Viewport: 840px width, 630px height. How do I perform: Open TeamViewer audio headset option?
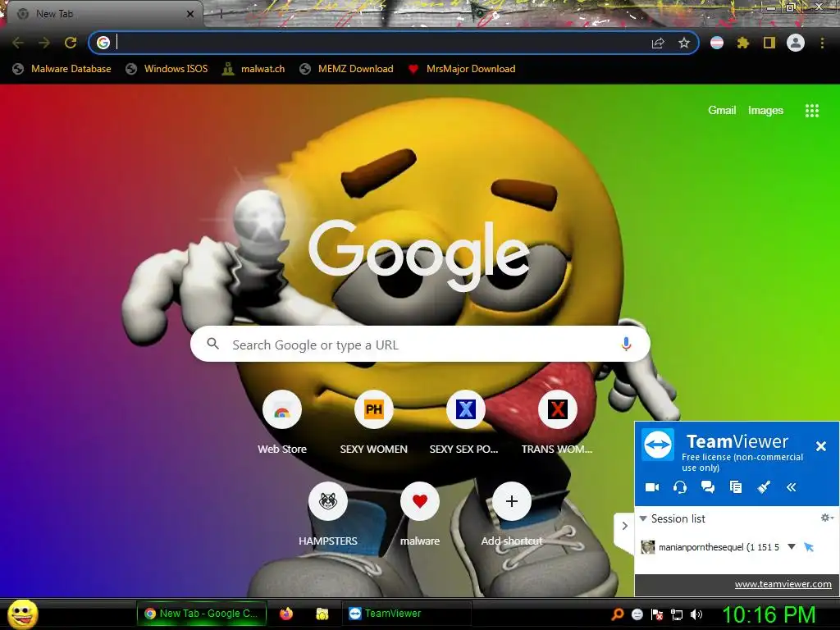(x=680, y=487)
